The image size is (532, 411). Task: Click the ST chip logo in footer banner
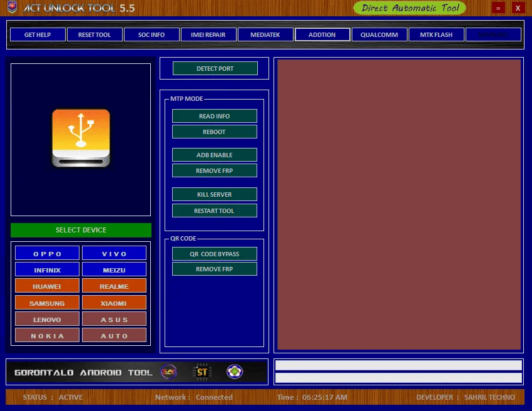202,372
